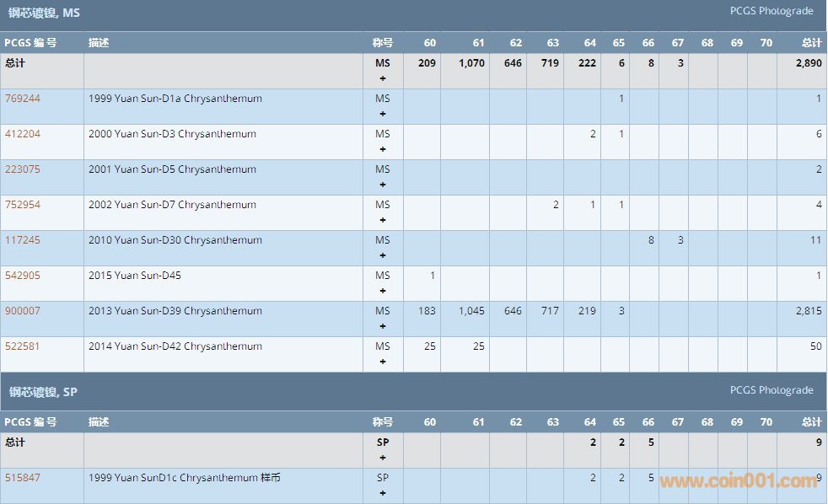Screen dimensions: 828x504
Task: Open PCGS number 117245 link
Action: point(23,240)
